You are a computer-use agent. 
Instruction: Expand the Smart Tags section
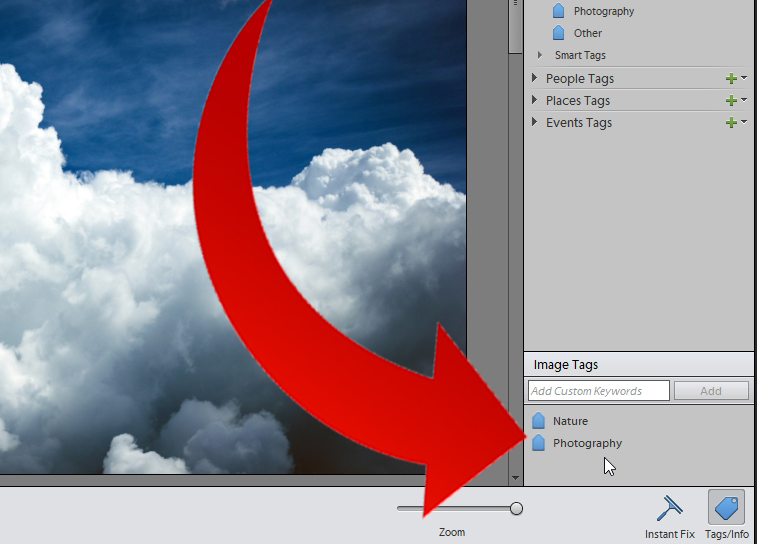(540, 55)
